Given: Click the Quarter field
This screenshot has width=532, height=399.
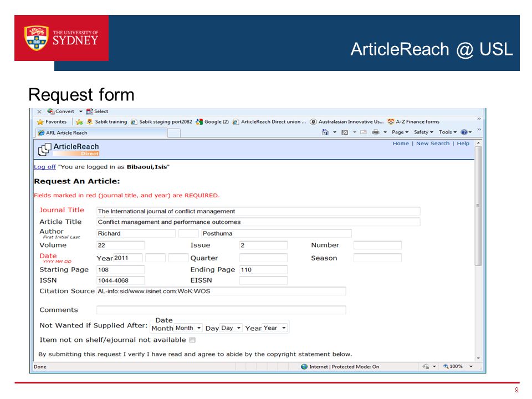Looking at the screenshot, I should click(263, 258).
